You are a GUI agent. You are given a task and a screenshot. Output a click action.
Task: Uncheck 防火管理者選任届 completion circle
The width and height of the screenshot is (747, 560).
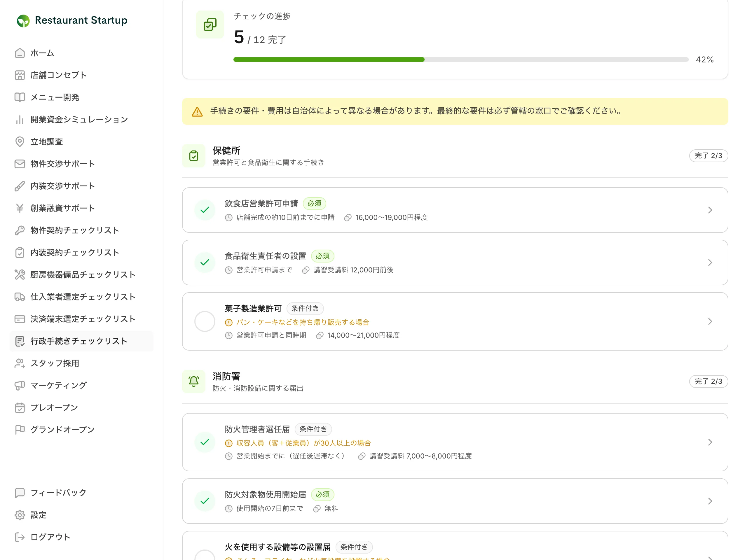205,442
